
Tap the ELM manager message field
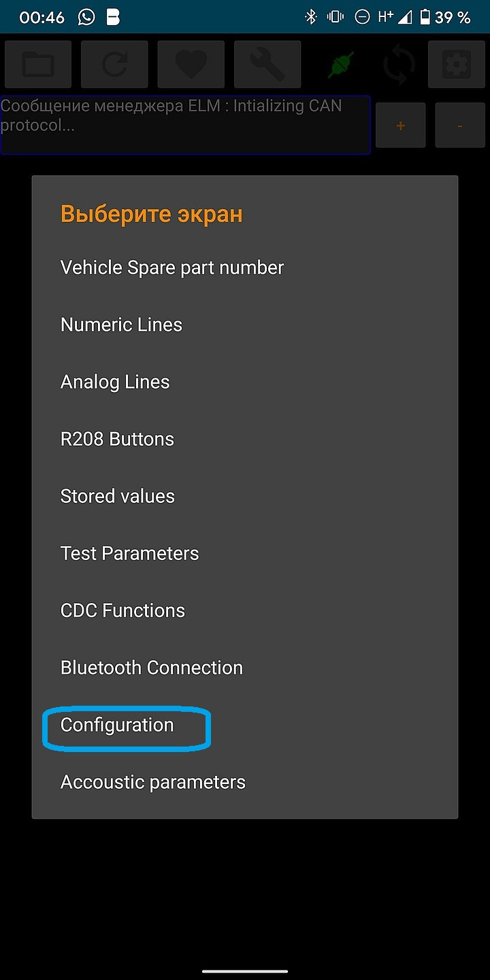click(185, 125)
